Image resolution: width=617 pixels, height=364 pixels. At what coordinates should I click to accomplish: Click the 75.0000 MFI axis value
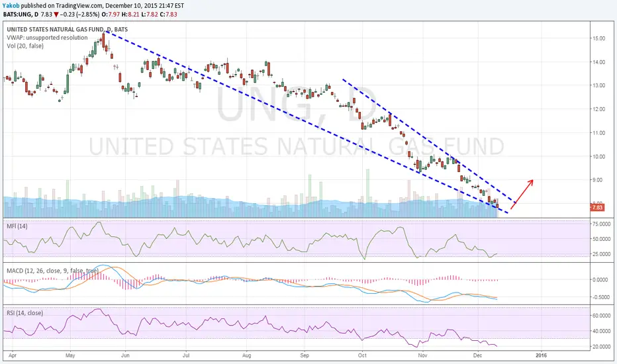(602, 224)
